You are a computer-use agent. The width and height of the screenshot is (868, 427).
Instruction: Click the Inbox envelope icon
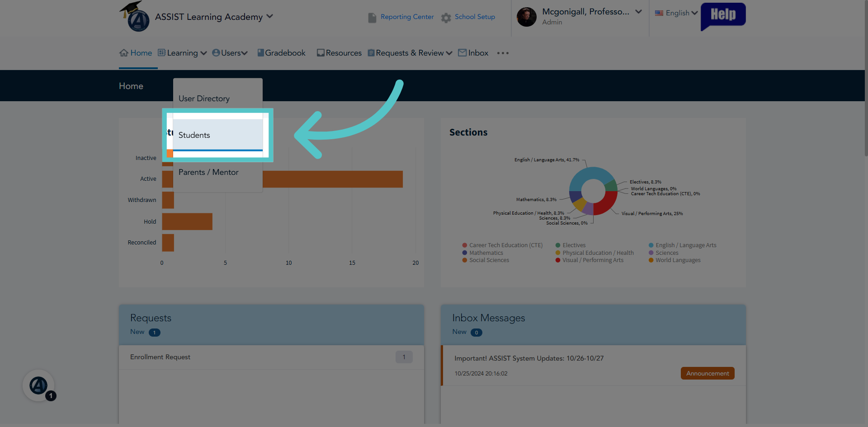click(462, 53)
